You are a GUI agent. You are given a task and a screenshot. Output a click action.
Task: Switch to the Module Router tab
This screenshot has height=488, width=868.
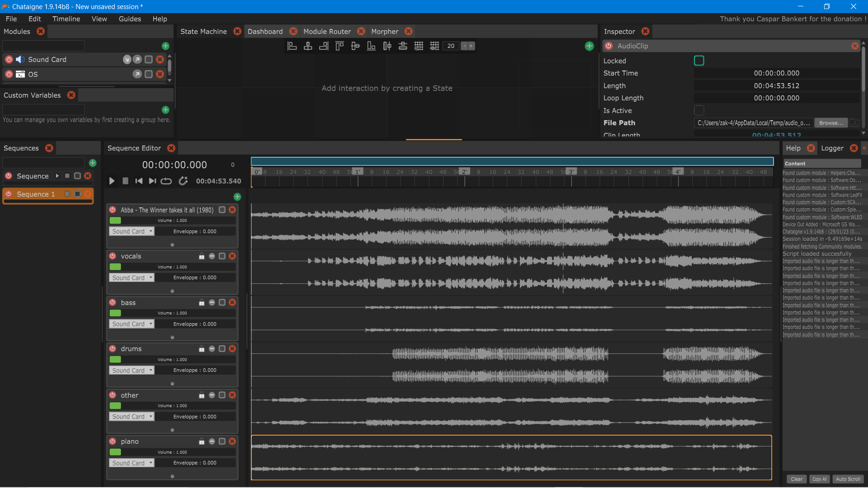coord(327,32)
